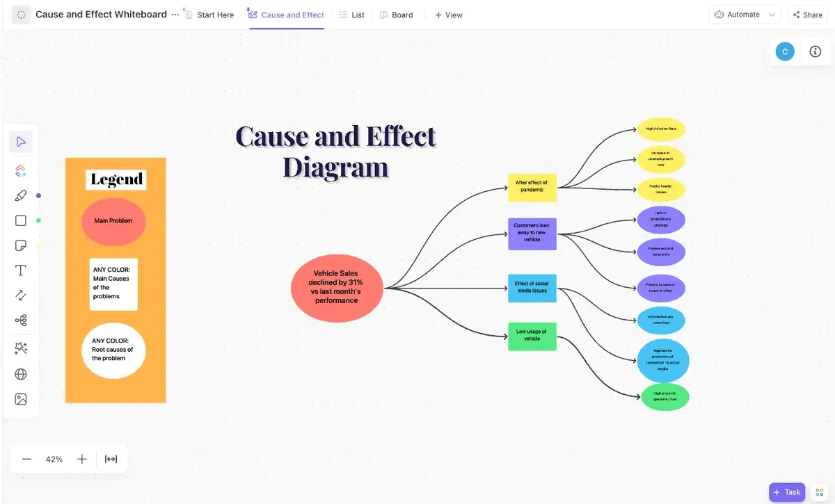This screenshot has width=835, height=504.
Task: Open the whiteboard info panel
Action: tap(816, 51)
